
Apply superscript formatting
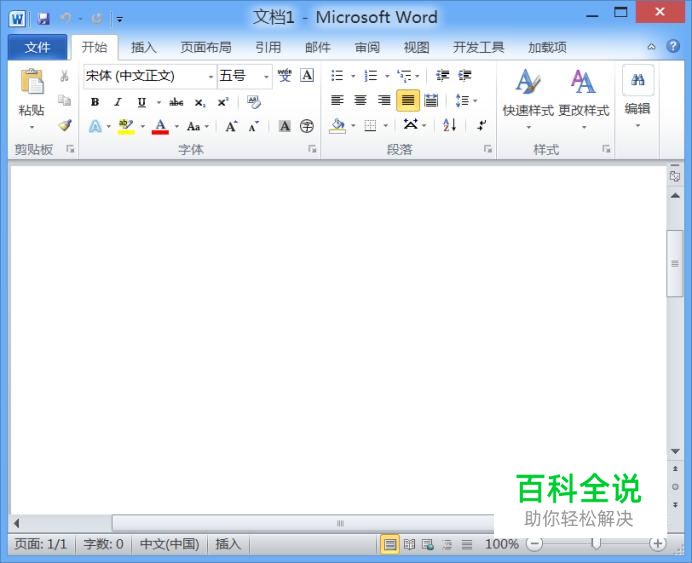click(x=223, y=102)
